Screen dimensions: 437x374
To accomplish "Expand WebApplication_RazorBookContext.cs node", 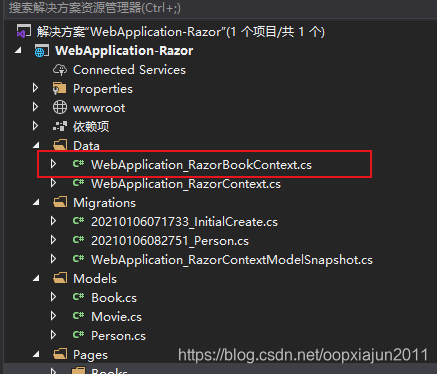I will (53, 164).
